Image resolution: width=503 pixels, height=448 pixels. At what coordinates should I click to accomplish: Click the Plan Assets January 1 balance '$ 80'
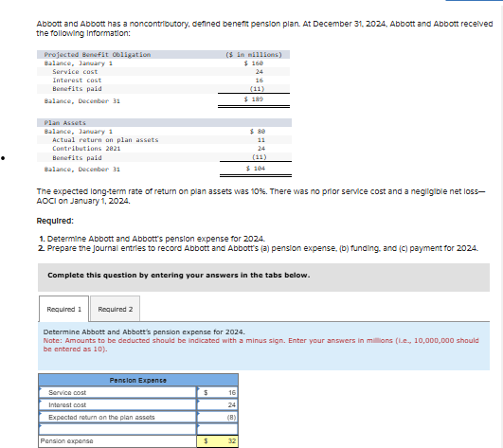point(258,131)
